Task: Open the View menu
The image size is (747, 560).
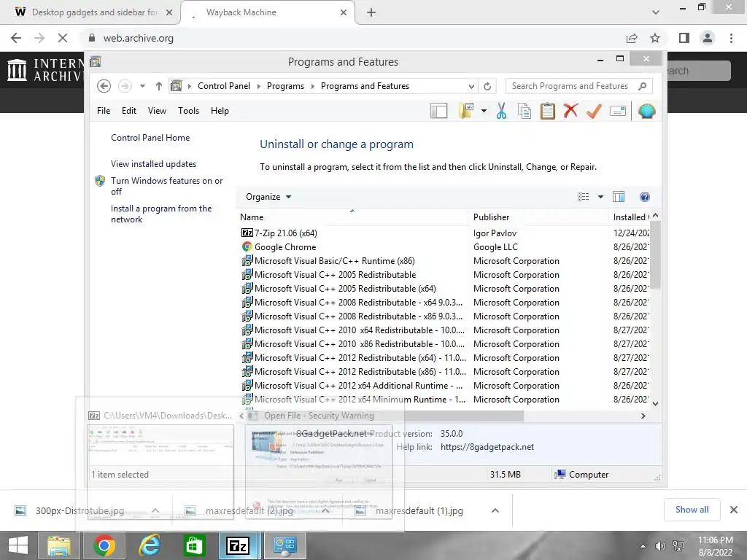Action: [157, 111]
